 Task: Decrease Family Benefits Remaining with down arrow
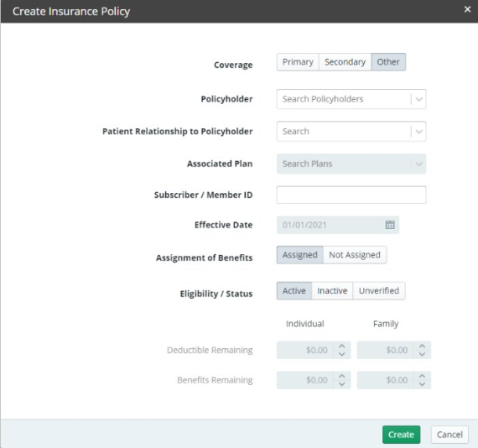coord(422,384)
